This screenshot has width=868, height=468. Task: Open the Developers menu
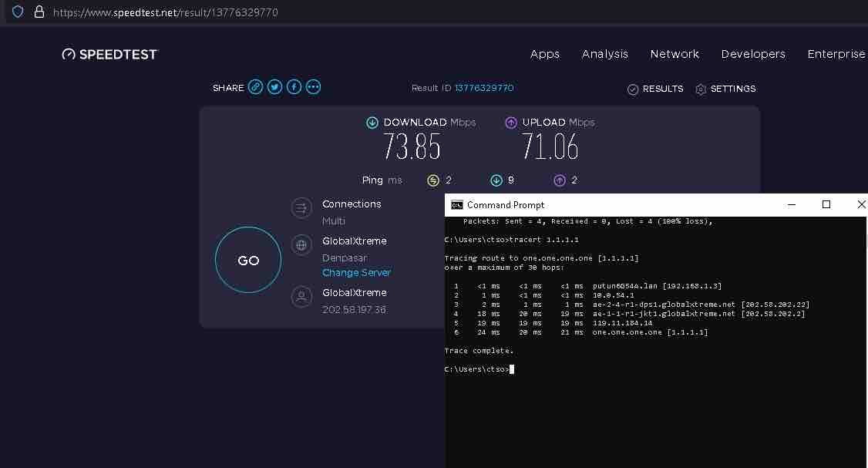pyautogui.click(x=753, y=54)
